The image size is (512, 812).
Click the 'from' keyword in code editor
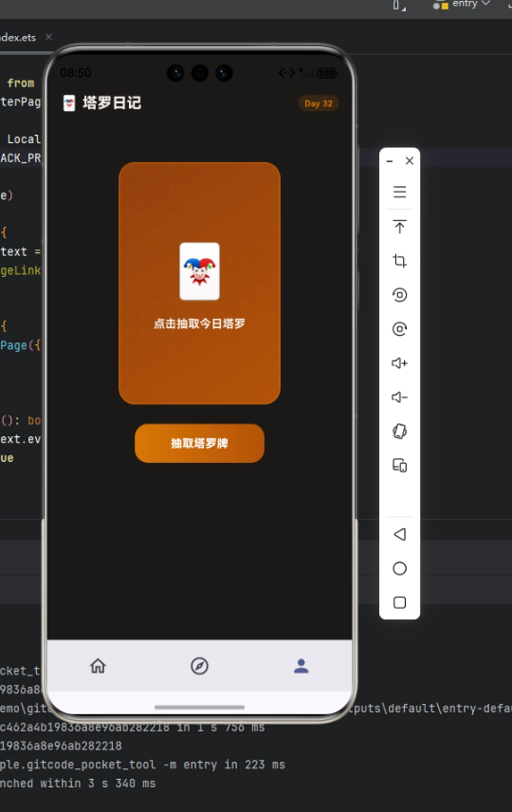click(x=21, y=83)
